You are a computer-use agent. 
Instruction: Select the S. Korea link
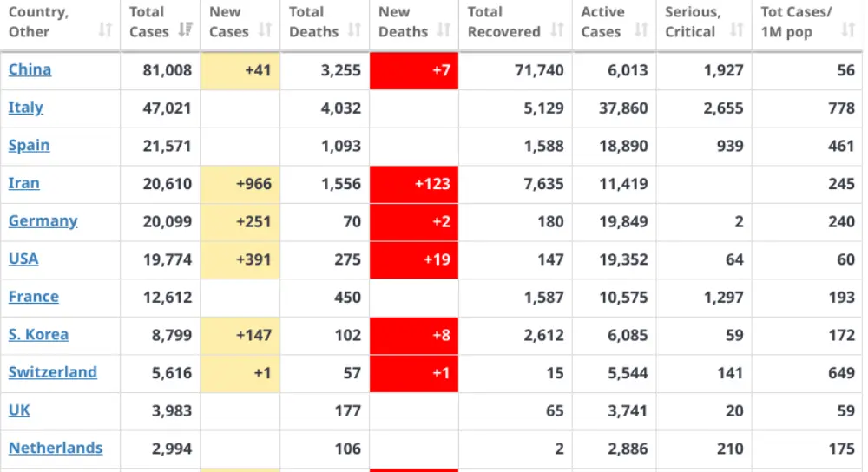(38, 335)
